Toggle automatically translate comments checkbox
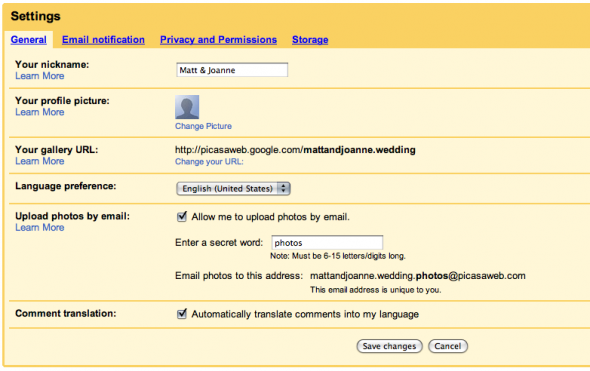 point(182,313)
